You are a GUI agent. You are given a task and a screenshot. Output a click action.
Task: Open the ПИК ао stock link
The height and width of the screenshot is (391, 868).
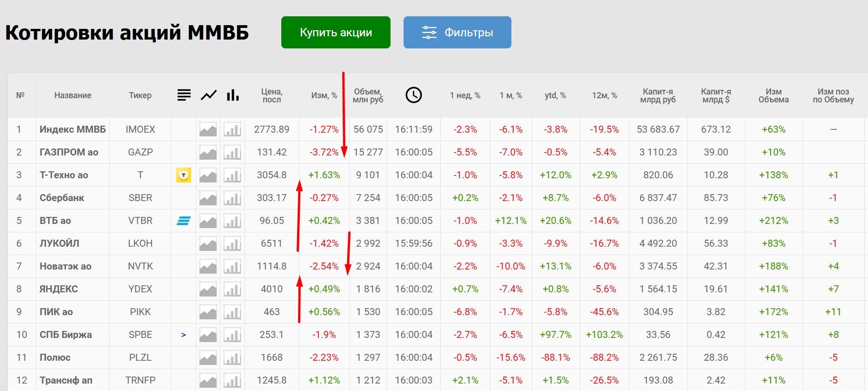pos(56,312)
